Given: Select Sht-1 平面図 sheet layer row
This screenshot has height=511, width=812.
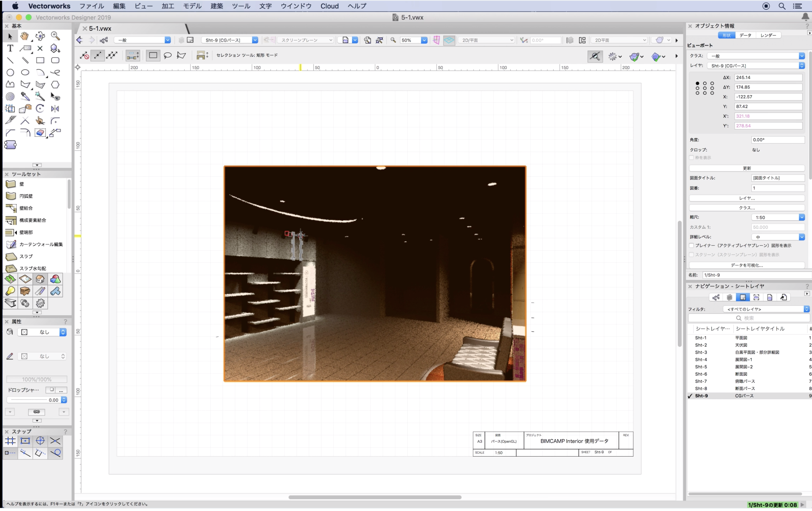Looking at the screenshot, I should click(750, 338).
